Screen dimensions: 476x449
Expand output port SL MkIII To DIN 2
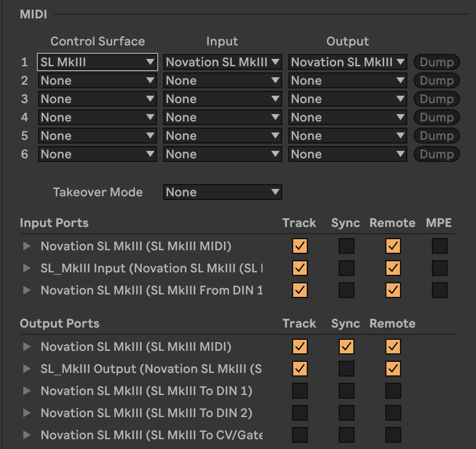[27, 413]
